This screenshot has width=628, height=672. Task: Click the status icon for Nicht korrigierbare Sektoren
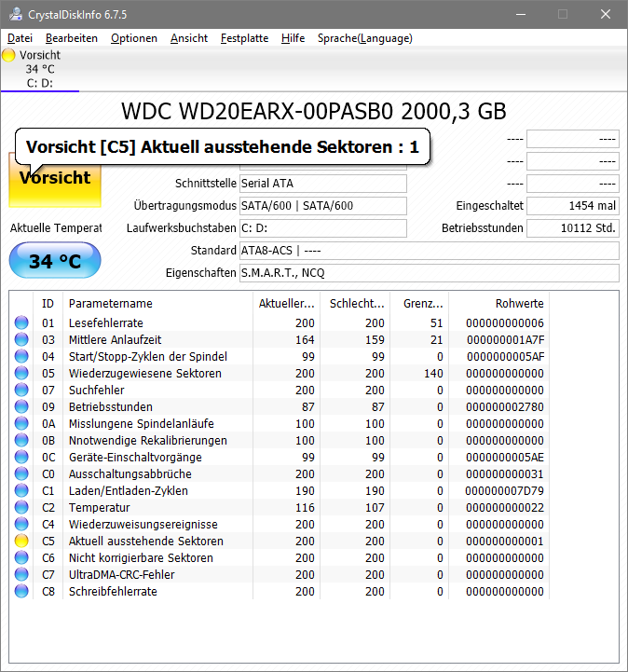21,557
